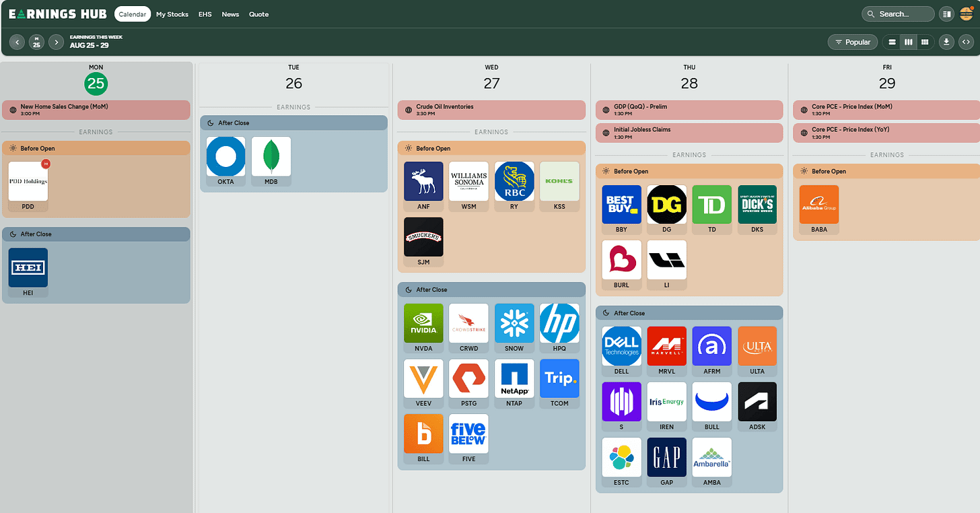Click the Autodesk ADSK logo
This screenshot has width=980, height=513.
757,402
